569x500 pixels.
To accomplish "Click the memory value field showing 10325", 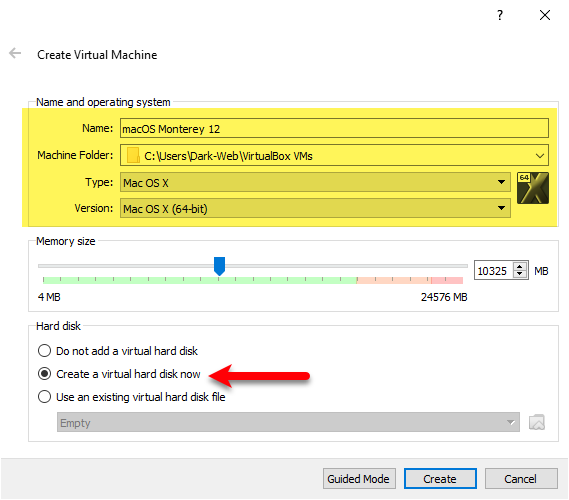I will pyautogui.click(x=494, y=271).
